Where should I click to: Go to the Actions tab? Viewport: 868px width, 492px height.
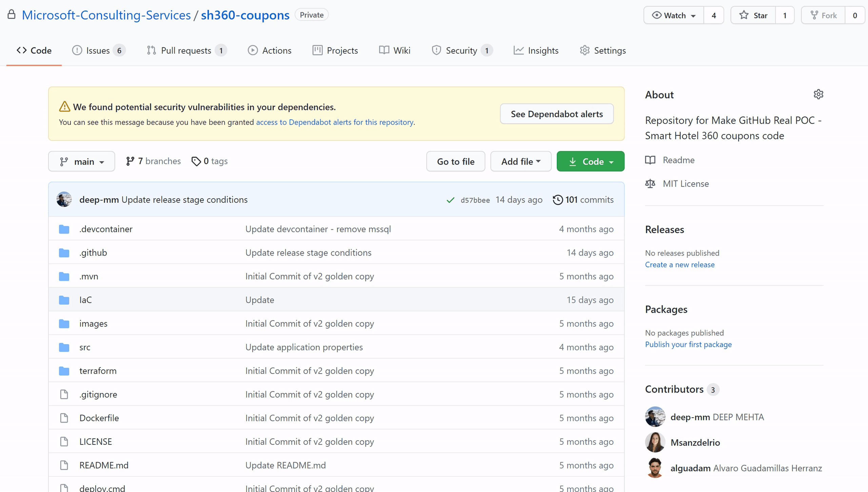click(270, 51)
